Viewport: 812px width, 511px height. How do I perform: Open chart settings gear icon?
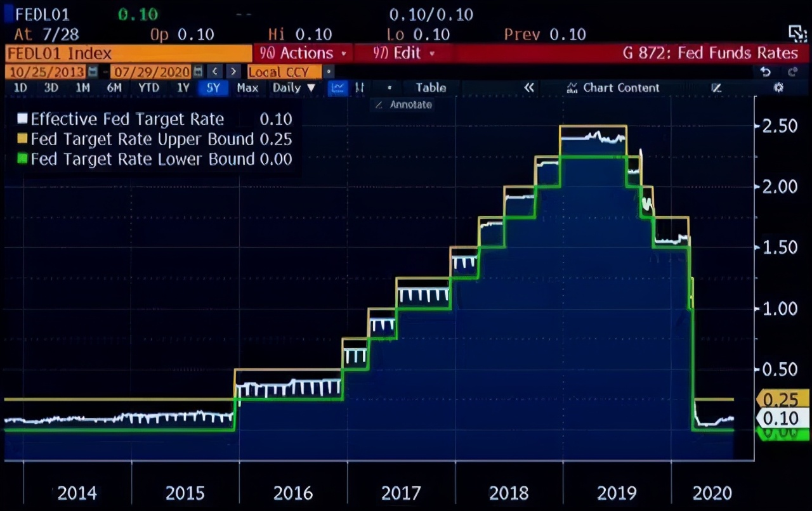778,88
